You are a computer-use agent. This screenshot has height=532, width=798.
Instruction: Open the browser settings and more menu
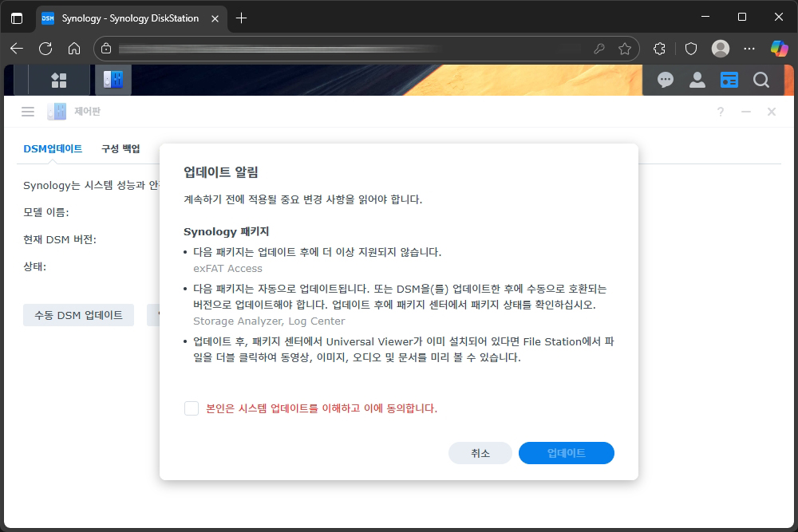749,49
